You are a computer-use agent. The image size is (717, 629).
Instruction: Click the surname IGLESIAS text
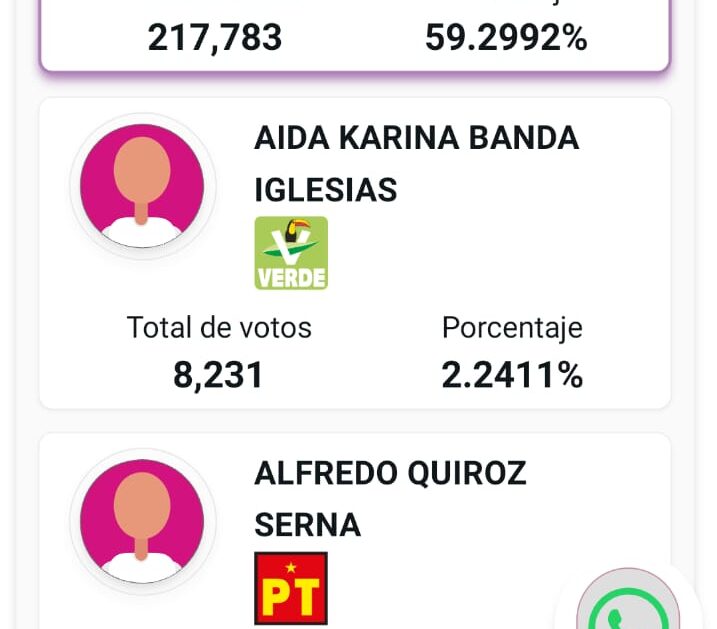[326, 189]
